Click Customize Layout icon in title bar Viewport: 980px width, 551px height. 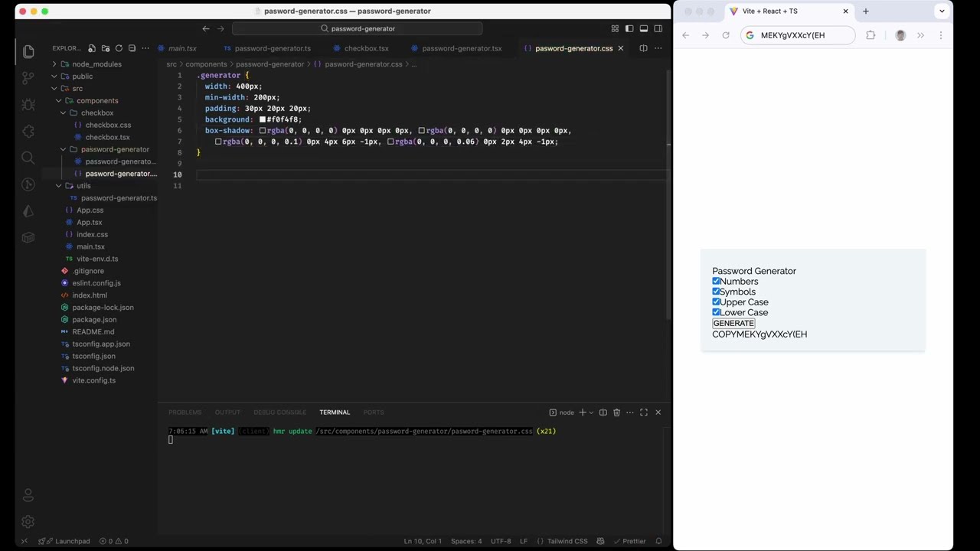tap(615, 28)
